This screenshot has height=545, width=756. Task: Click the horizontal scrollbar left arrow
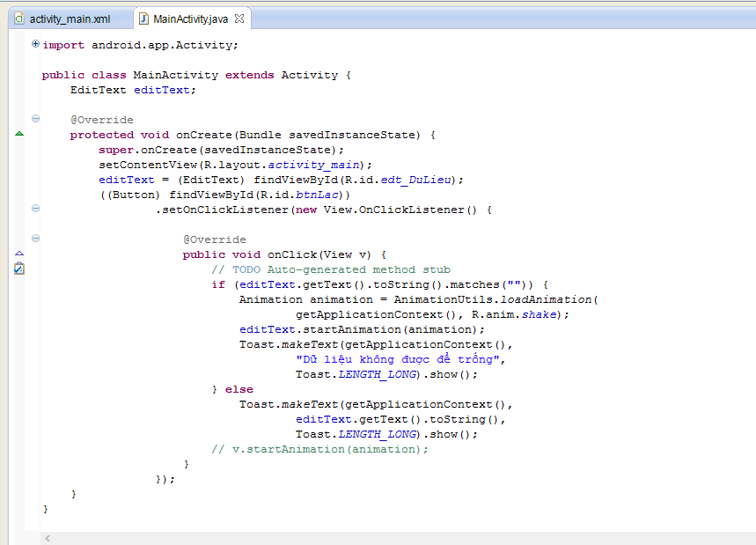[x=48, y=538]
